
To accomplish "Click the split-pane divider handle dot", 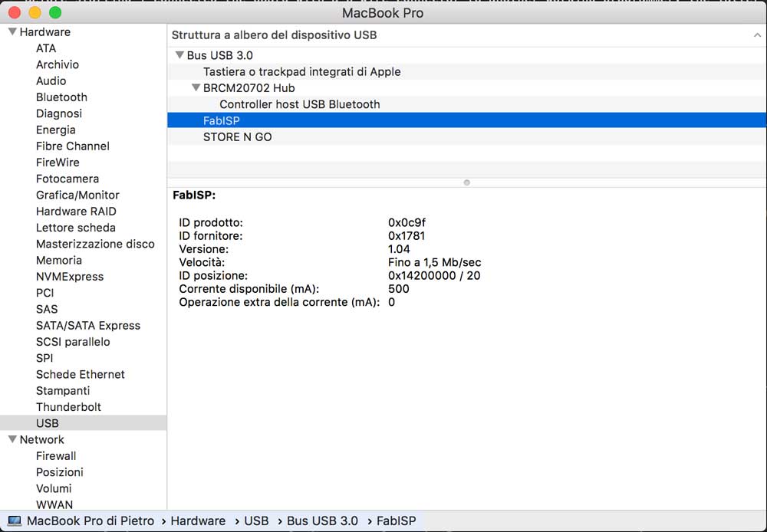I will pos(466,182).
